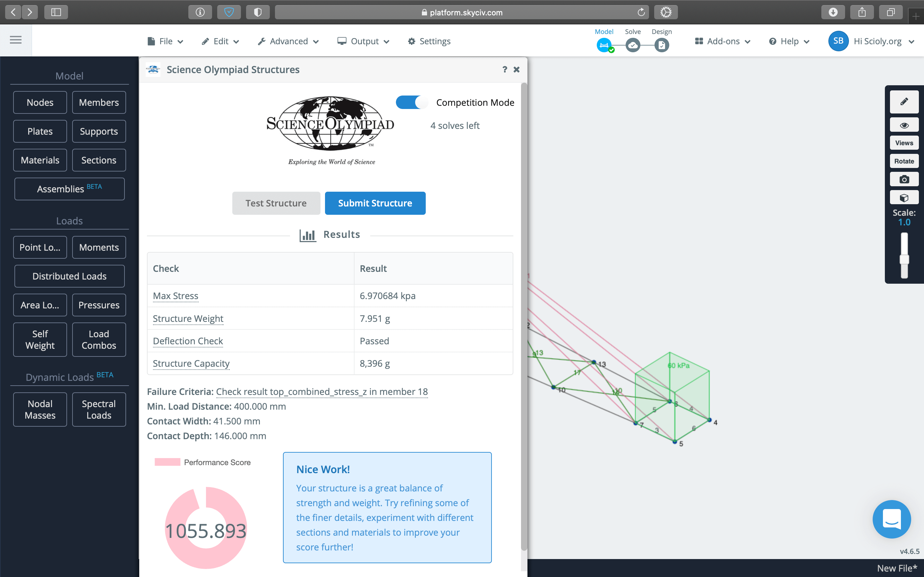Click the pencil edit icon in right toolbar
Viewport: 924px width, 577px height.
pyautogui.click(x=904, y=102)
